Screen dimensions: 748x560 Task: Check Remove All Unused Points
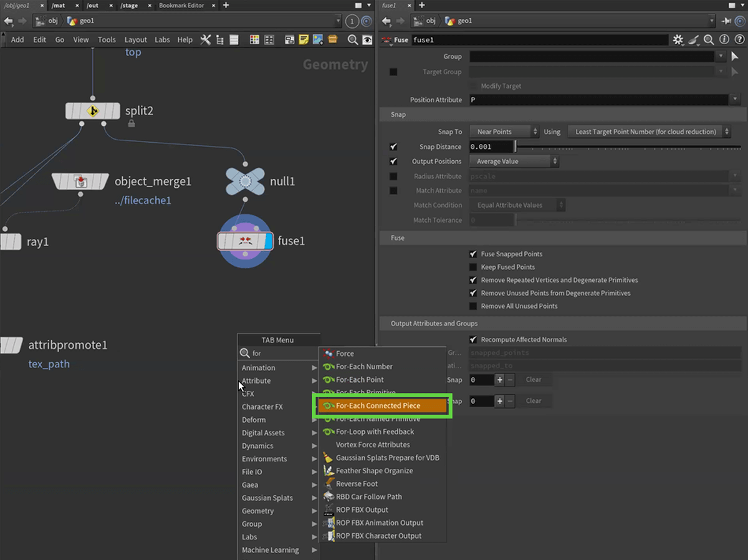click(x=473, y=306)
